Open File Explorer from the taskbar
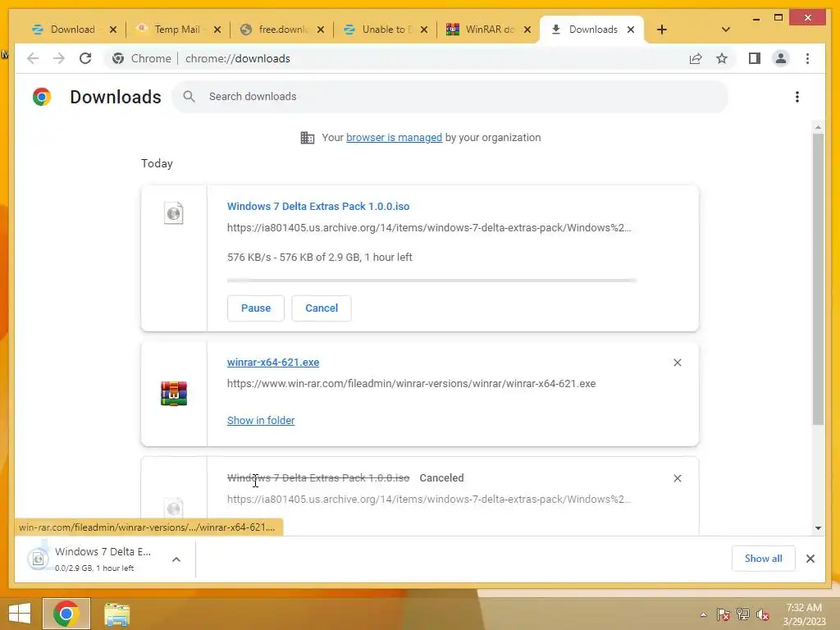This screenshot has height=630, width=840. [116, 614]
